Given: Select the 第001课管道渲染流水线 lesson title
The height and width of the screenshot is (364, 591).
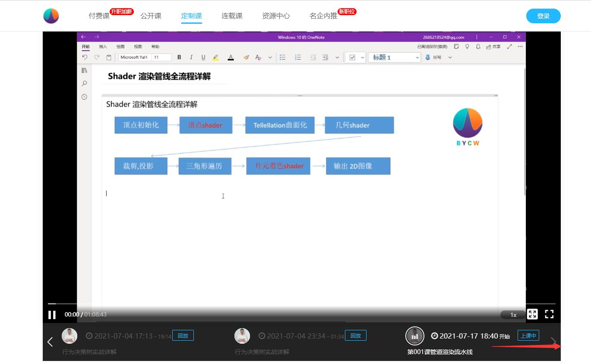Looking at the screenshot, I should pos(440,352).
